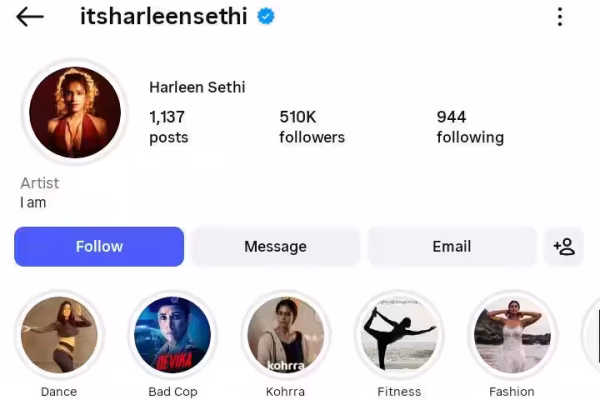Tap the blue verified badge
This screenshot has height=400, width=600.
266,16
